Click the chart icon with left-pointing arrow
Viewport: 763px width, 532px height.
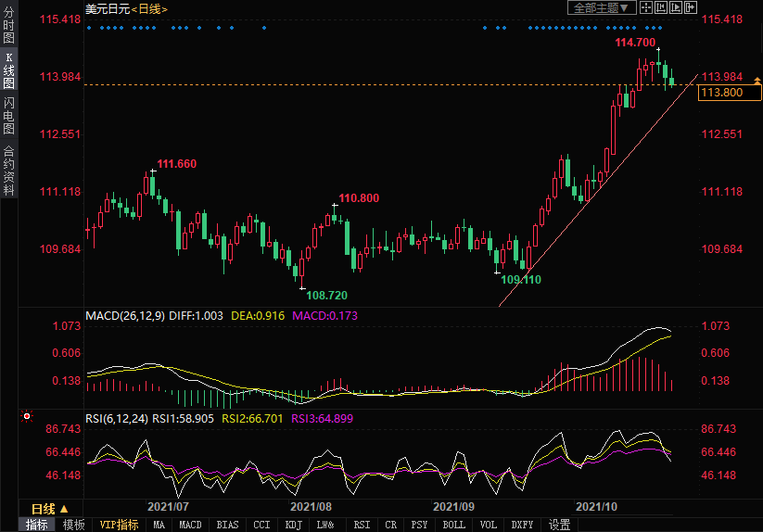(659, 7)
